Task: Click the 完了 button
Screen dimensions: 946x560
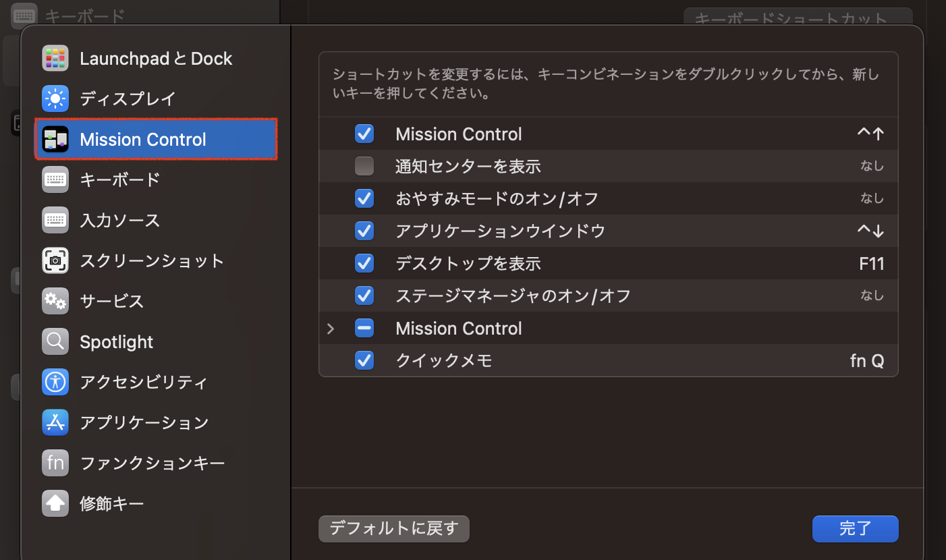Action: (856, 529)
